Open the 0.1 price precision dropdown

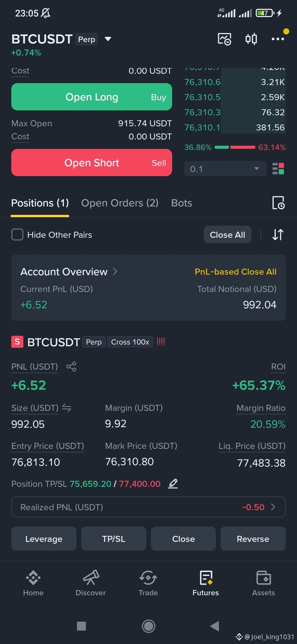225,169
